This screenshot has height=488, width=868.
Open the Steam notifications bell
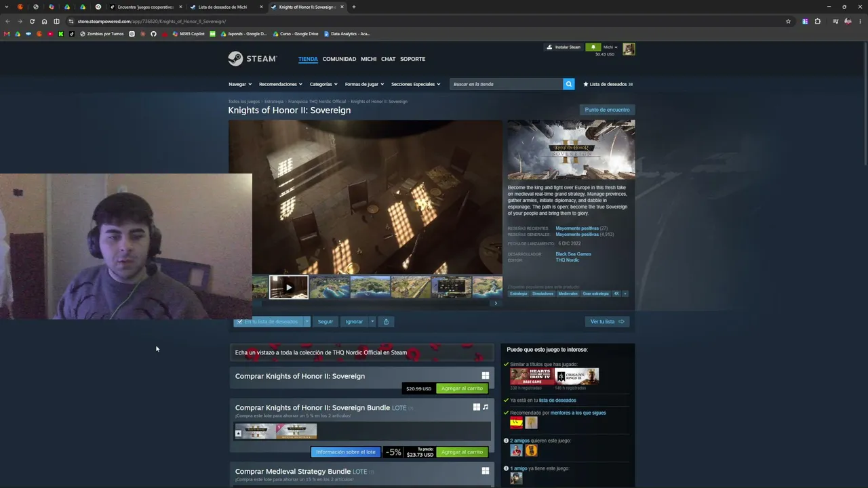593,47
